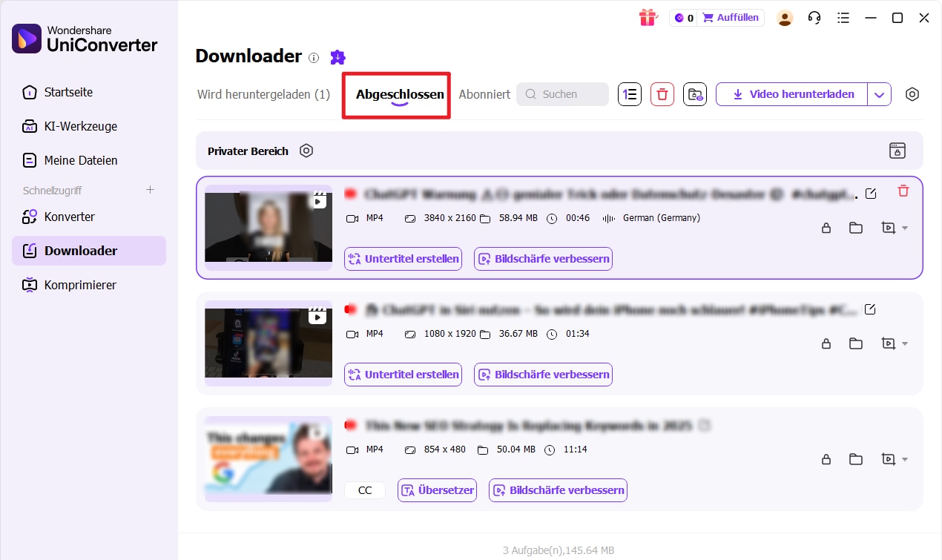Switch to the Abonniert tab
This screenshot has width=942, height=560.
pyautogui.click(x=484, y=94)
